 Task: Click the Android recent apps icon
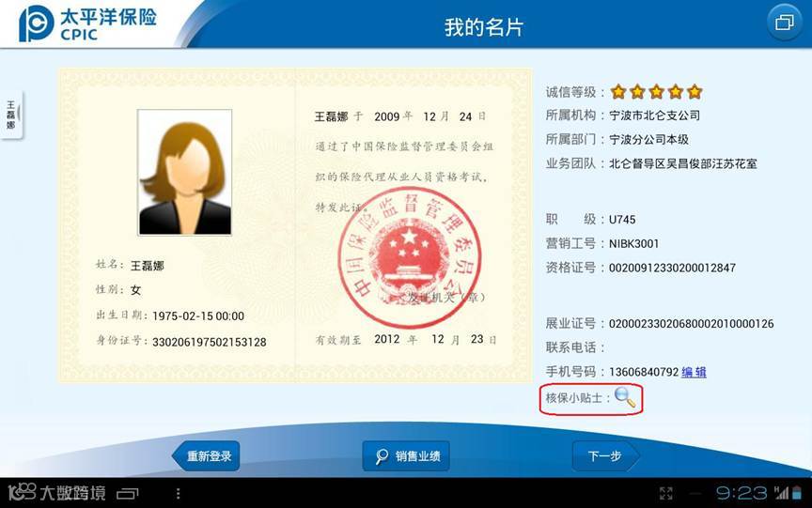click(x=128, y=494)
